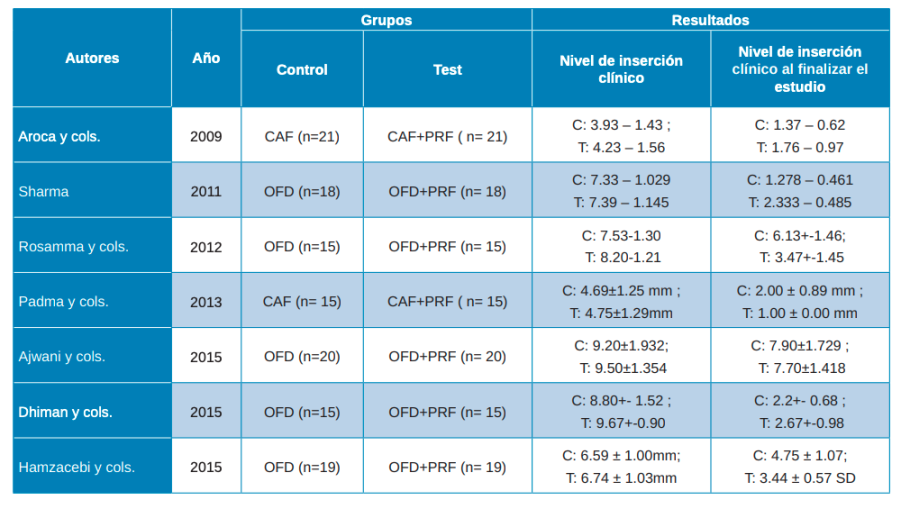Click the "Año" column header
900x509 pixels.
(206, 58)
